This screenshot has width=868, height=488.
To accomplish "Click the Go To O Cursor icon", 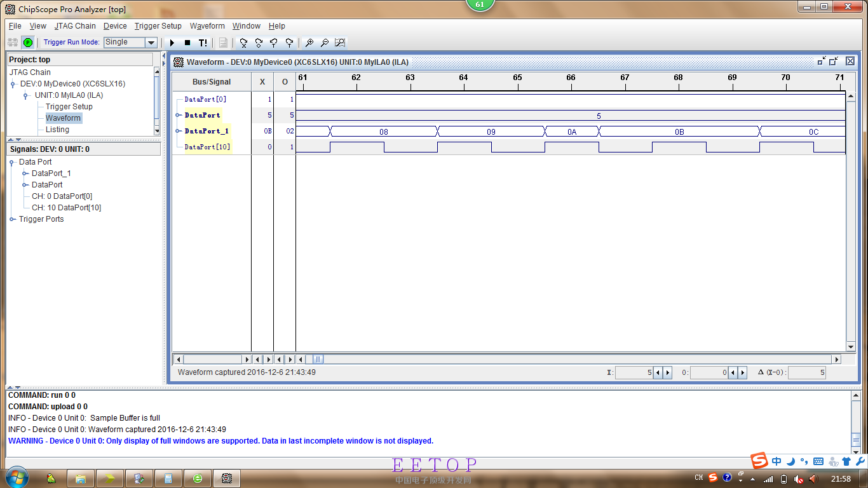I will tap(259, 43).
